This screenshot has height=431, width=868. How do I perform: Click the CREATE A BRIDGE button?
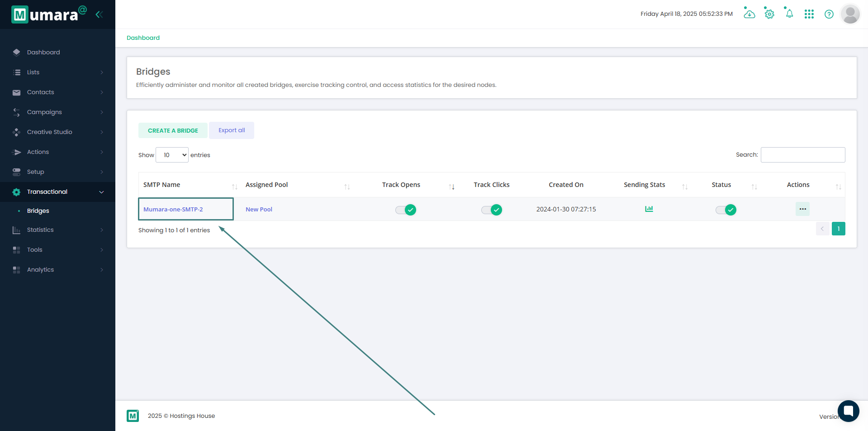tap(173, 130)
